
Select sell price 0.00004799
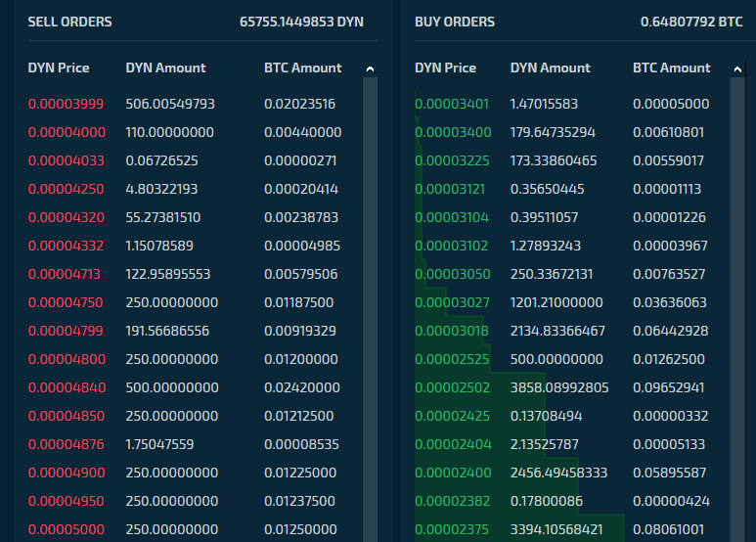click(x=66, y=331)
